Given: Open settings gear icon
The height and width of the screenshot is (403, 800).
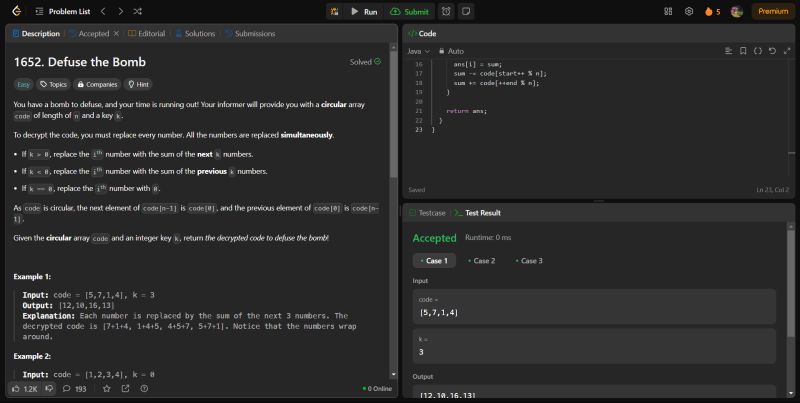Looking at the screenshot, I should point(689,11).
